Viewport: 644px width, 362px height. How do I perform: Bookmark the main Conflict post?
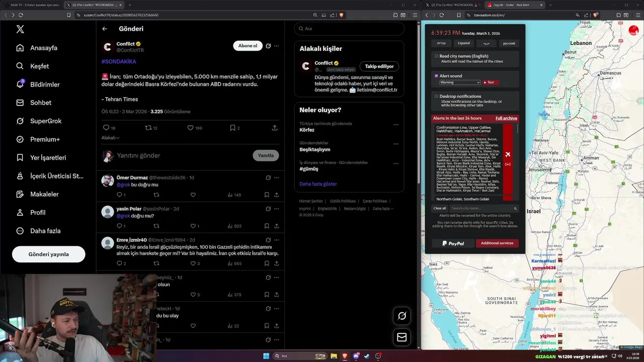pyautogui.click(x=232, y=128)
